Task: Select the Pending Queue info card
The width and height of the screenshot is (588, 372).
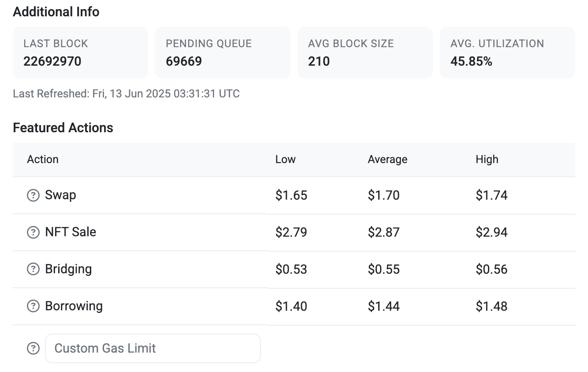Action: tap(223, 52)
